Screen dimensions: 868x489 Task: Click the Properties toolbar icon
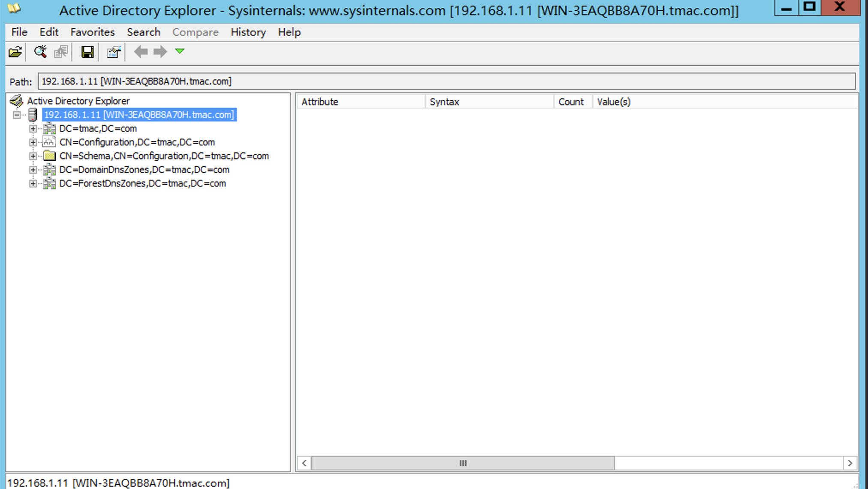point(114,52)
